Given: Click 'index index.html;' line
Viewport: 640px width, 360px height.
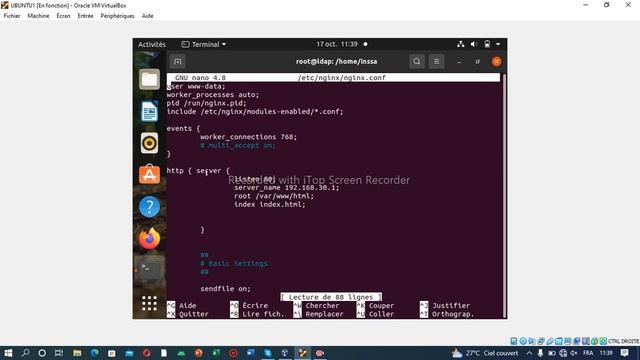Looking at the screenshot, I should (x=270, y=204).
